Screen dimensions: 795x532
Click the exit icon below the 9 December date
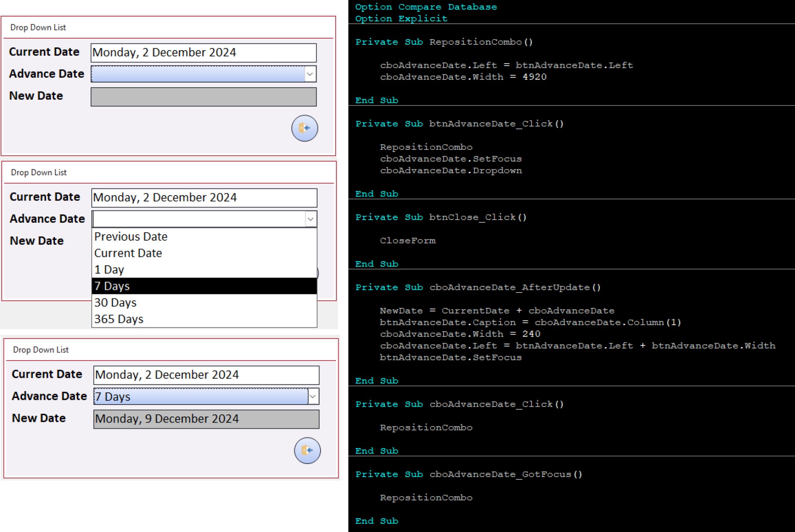point(307,450)
